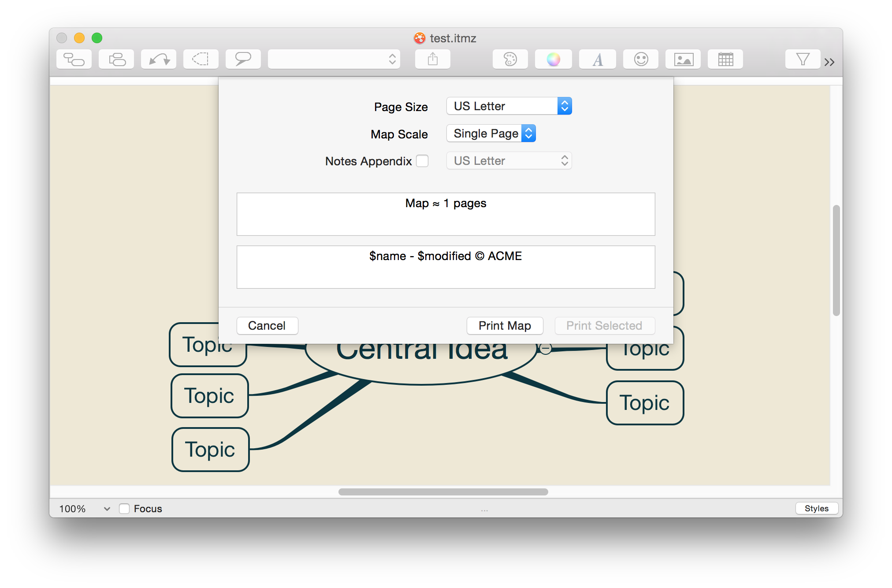Click the filter funnel icon
892x588 pixels.
pyautogui.click(x=803, y=60)
